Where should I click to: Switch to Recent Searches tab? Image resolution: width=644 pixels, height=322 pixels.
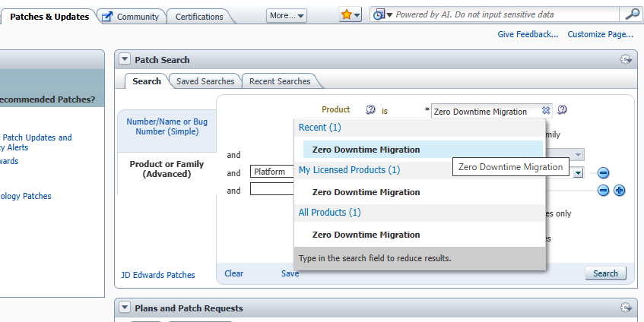point(280,81)
